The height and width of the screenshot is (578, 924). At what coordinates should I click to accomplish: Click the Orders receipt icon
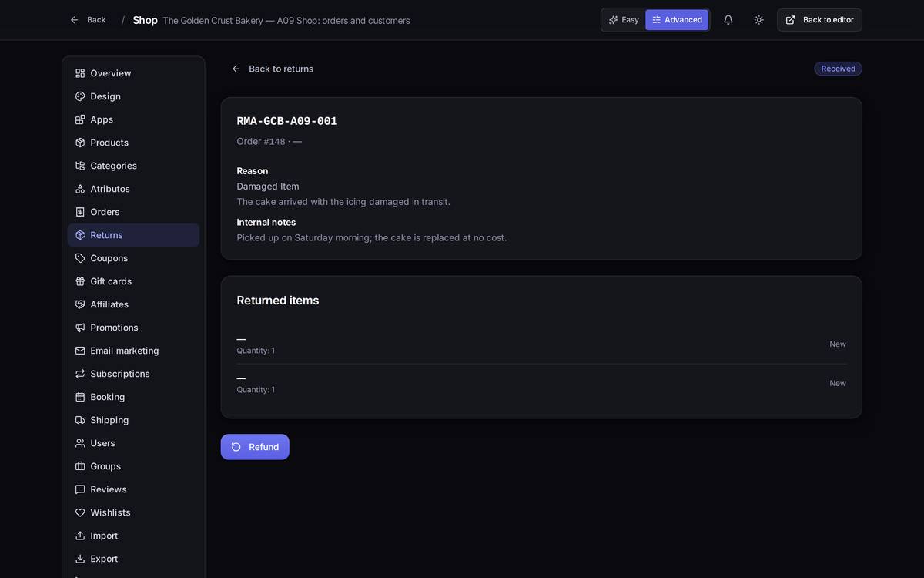(80, 212)
